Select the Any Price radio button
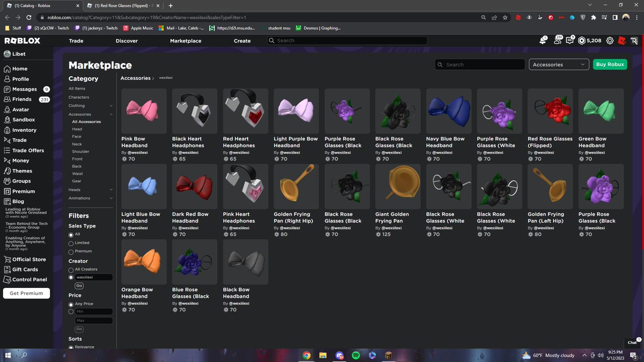The width and height of the screenshot is (644, 362). point(71,304)
